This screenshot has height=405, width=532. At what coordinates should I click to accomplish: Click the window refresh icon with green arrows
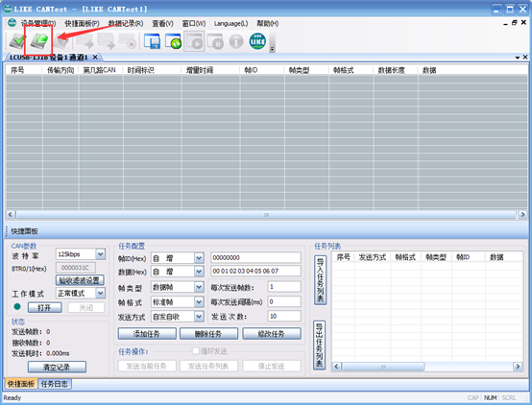pos(174,41)
